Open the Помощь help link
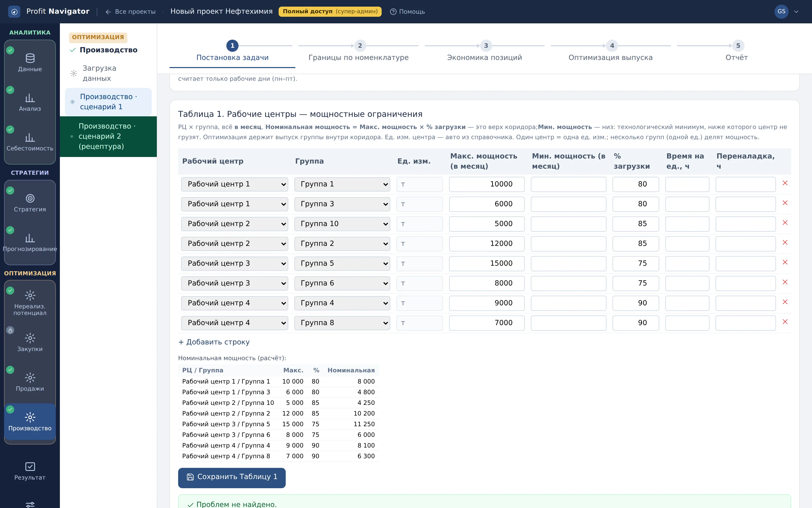812x508 pixels. pos(407,12)
